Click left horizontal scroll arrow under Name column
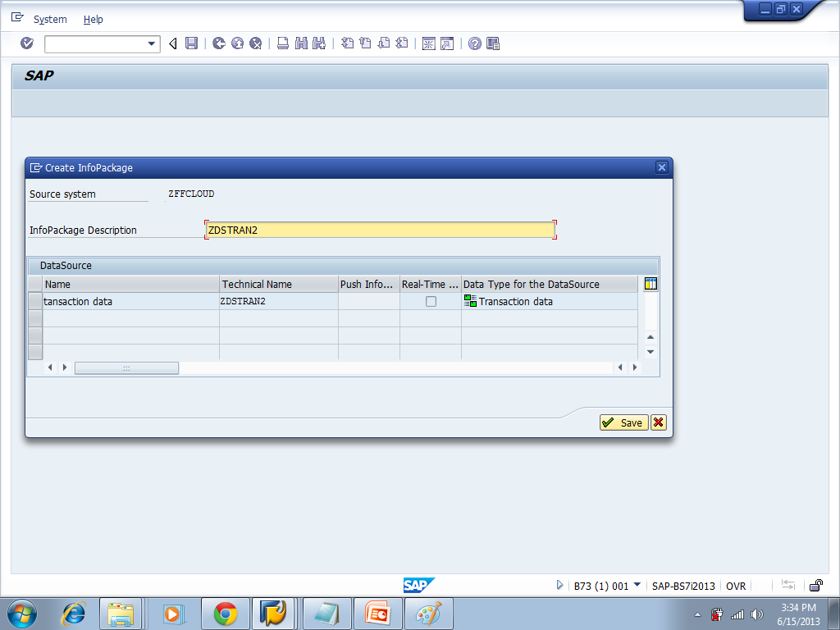Screen dimensions: 840x630 click(x=50, y=367)
